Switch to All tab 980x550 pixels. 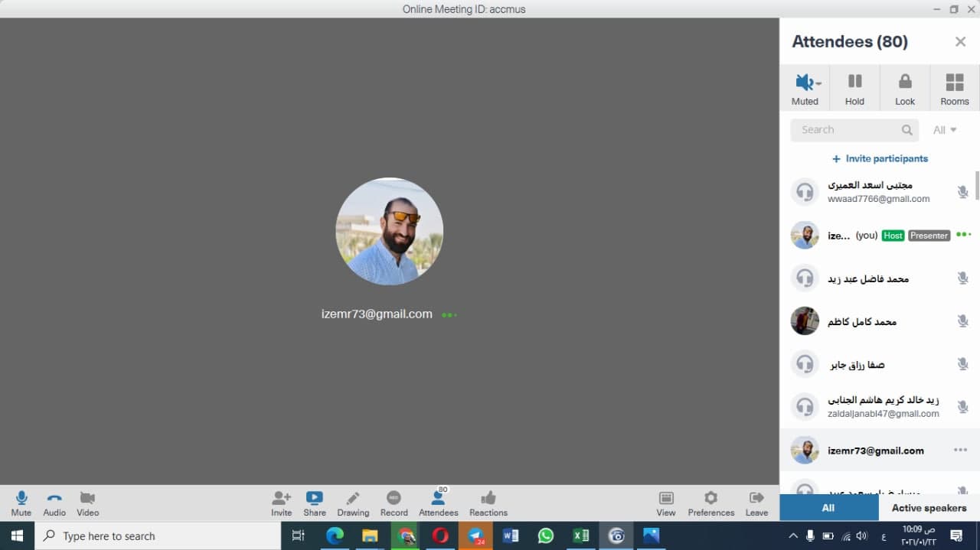[x=828, y=508]
